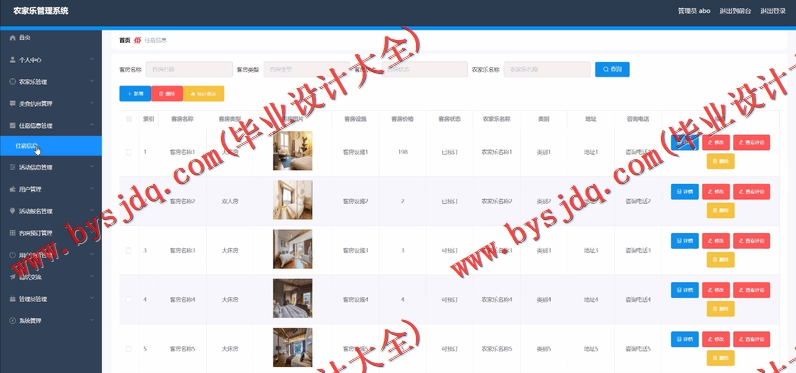
Task: Click the icon beside 用户管理
Action: tap(13, 189)
